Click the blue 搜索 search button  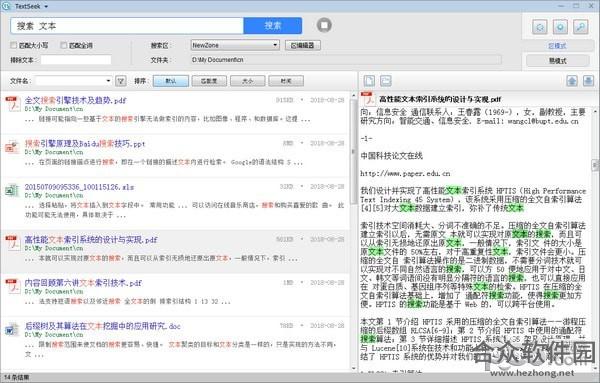pyautogui.click(x=273, y=26)
